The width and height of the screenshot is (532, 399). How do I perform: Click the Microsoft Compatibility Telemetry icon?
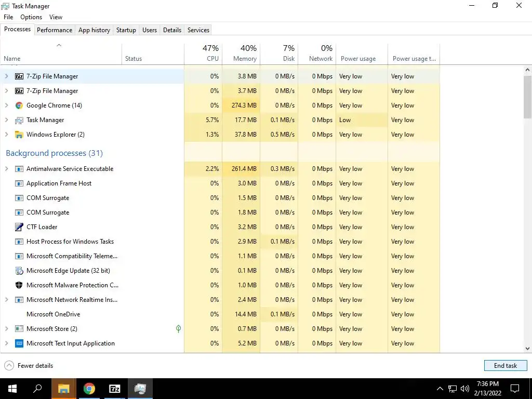coord(19,256)
